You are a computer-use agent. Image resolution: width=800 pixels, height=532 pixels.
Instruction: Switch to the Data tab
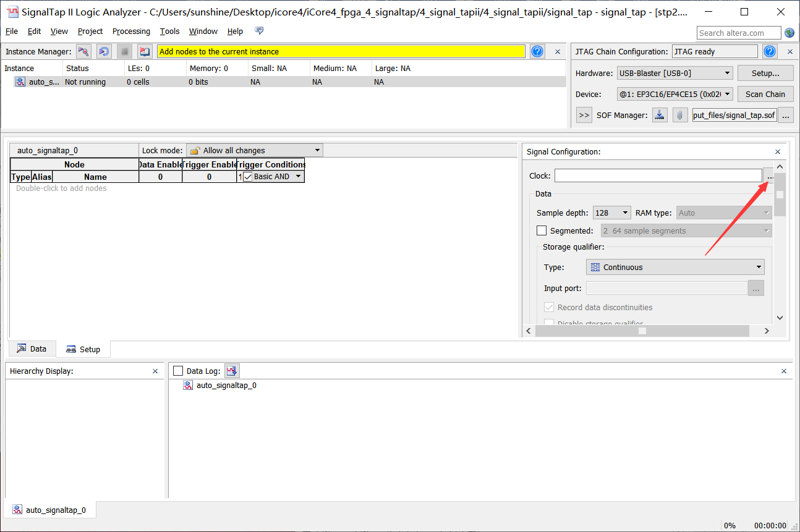[32, 348]
